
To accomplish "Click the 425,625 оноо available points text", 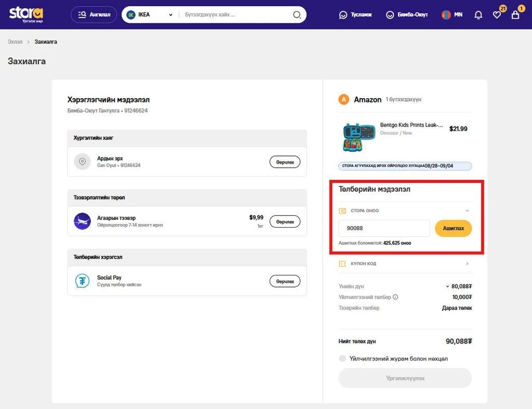I will click(397, 243).
